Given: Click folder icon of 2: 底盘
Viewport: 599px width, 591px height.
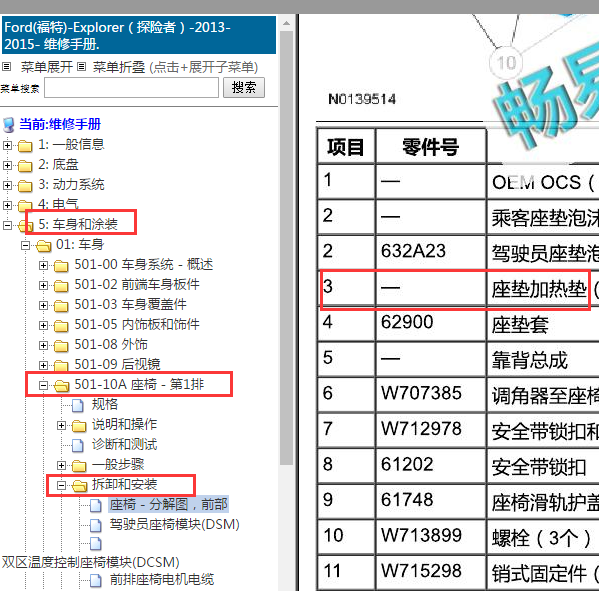Looking at the screenshot, I should point(25,166).
